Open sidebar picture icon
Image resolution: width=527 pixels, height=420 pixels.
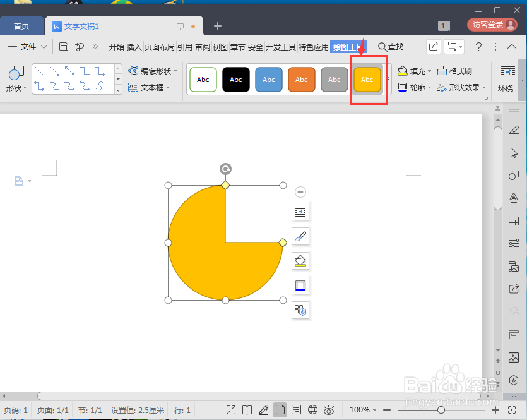click(514, 357)
